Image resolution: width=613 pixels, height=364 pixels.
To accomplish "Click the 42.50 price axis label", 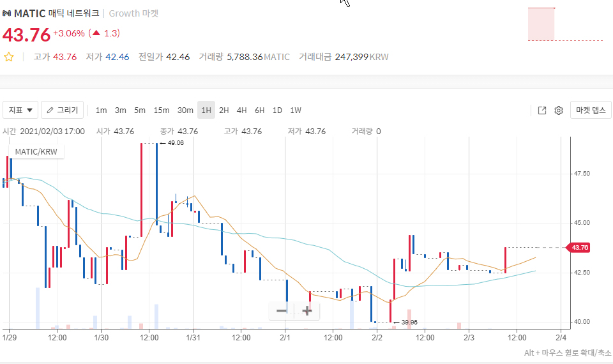I will click(x=582, y=273).
